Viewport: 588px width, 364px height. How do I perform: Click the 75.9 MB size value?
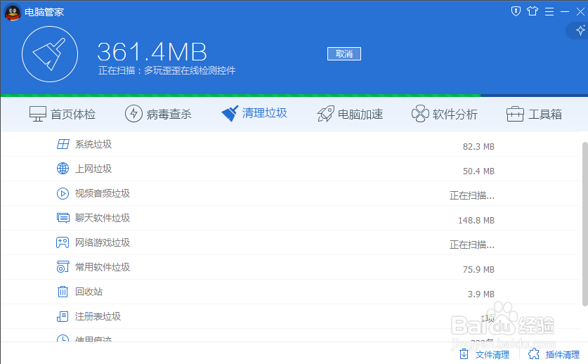pyautogui.click(x=478, y=270)
